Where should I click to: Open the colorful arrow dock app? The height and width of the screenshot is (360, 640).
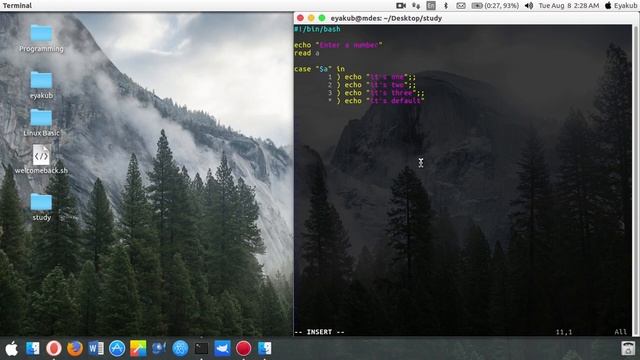pos(138,349)
